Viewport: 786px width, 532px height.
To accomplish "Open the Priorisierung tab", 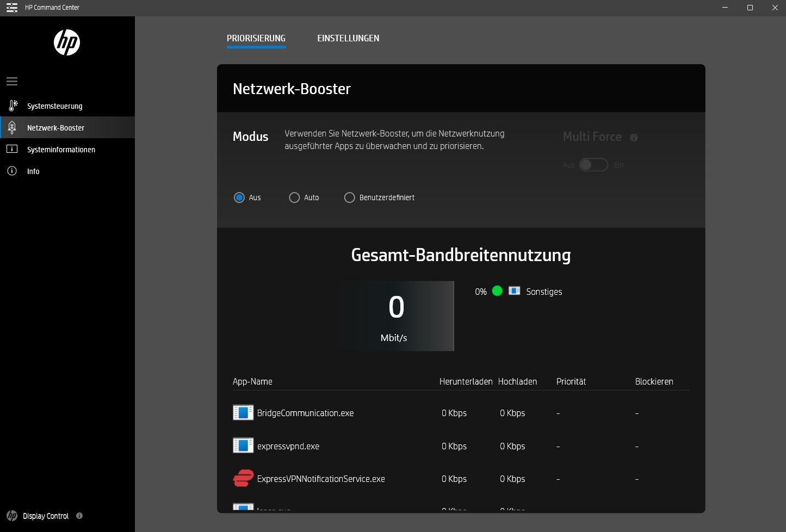I will [x=256, y=38].
